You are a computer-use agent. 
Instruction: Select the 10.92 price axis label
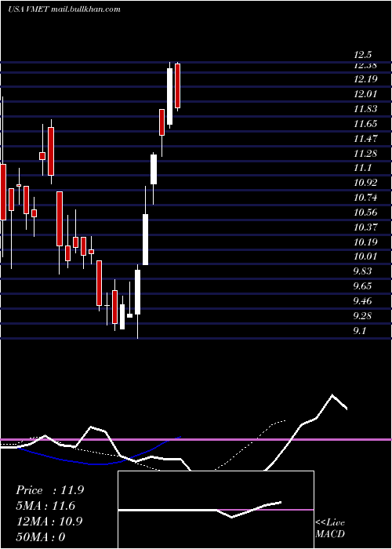[x=365, y=183]
